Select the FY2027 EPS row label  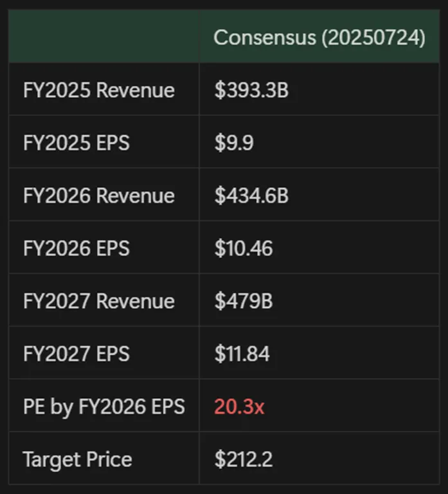[76, 354]
